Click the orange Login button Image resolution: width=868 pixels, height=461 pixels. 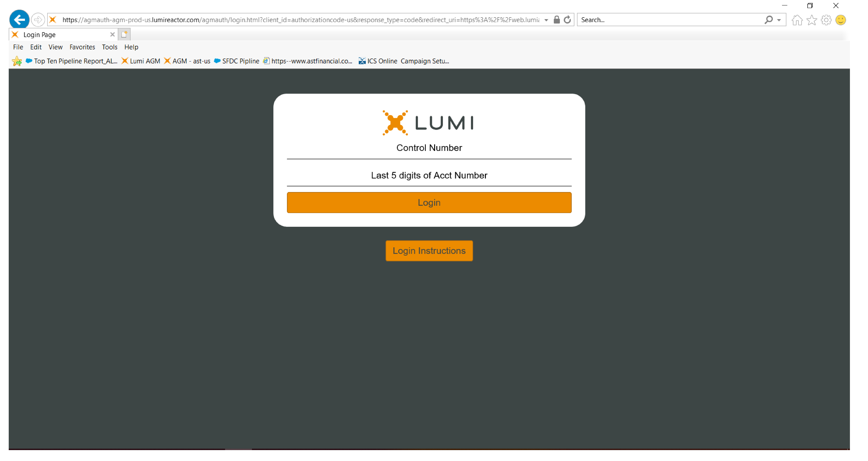(429, 202)
